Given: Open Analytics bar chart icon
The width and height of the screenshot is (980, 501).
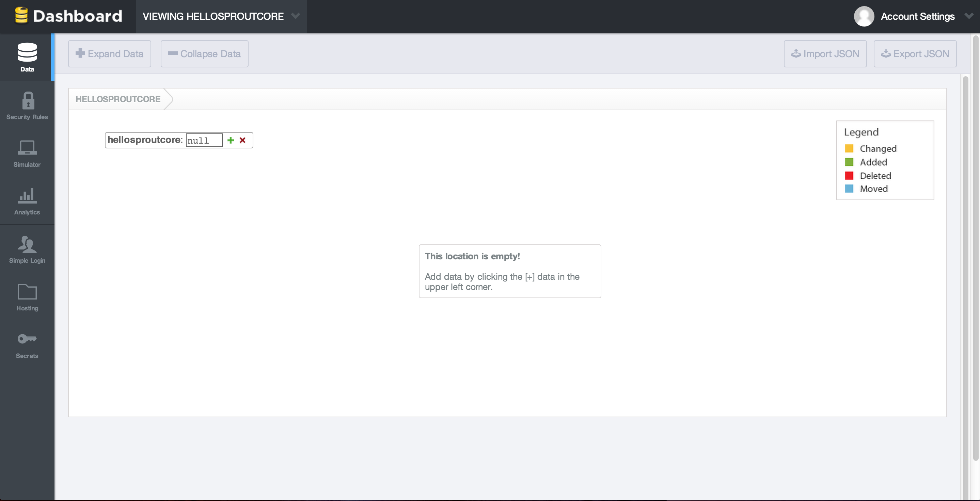Looking at the screenshot, I should coord(27,196).
